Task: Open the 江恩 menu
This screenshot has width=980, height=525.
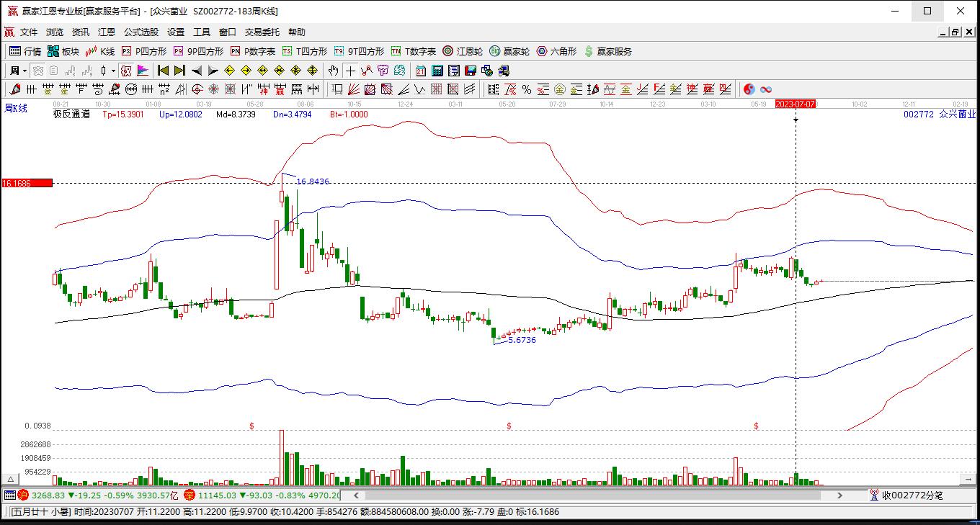Action: (107, 32)
